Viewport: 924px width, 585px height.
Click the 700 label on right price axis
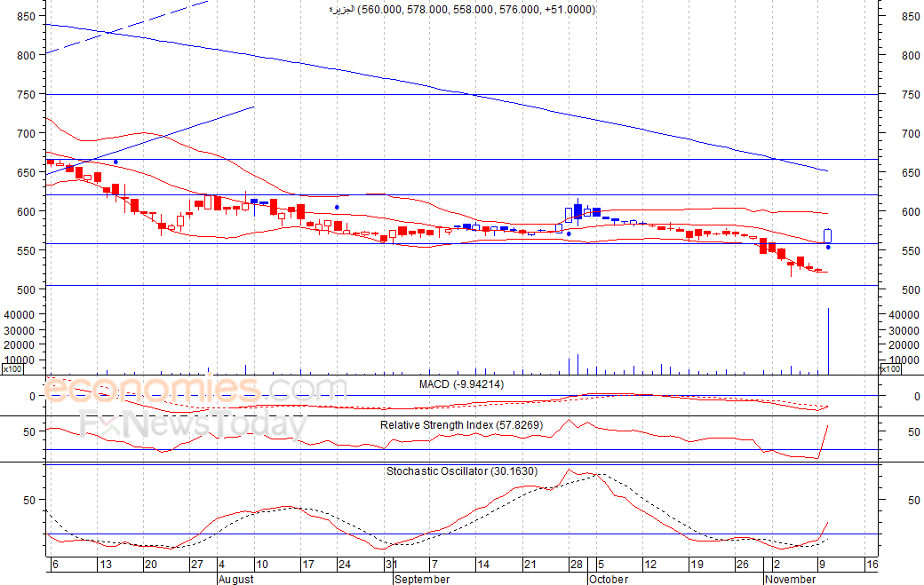click(911, 133)
